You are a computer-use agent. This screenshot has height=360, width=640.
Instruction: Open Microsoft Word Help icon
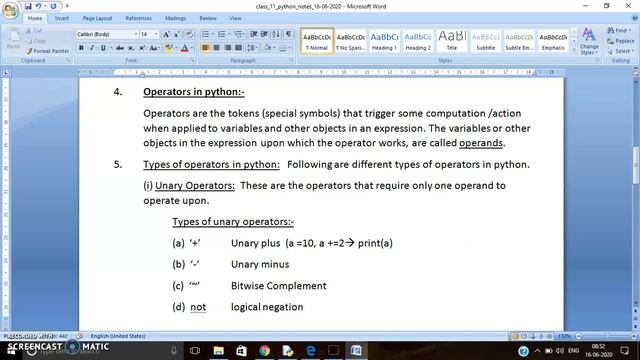(635, 18)
